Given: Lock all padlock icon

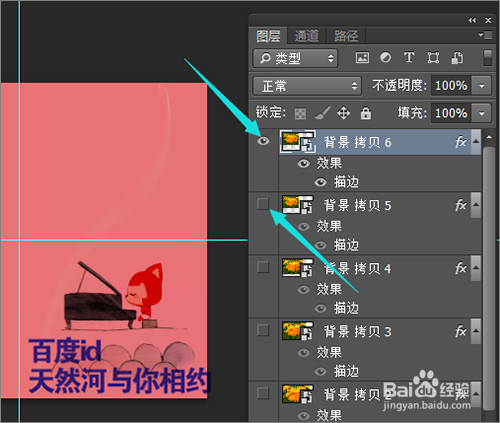Looking at the screenshot, I should coord(366,113).
